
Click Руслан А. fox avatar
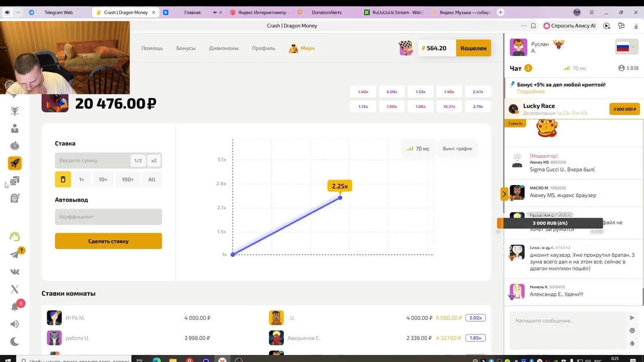click(518, 48)
